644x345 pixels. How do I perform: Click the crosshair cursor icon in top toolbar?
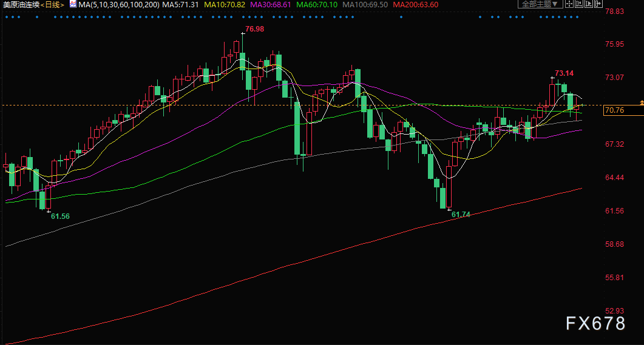click(569, 4)
